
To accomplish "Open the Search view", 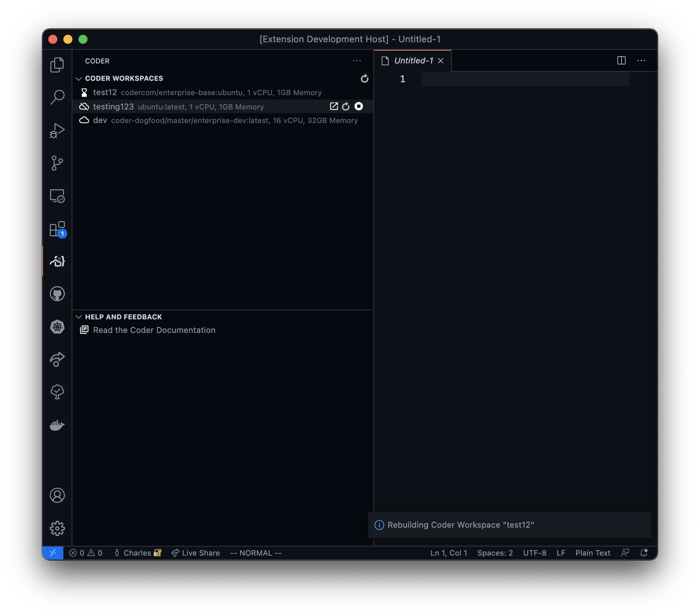I will (57, 97).
